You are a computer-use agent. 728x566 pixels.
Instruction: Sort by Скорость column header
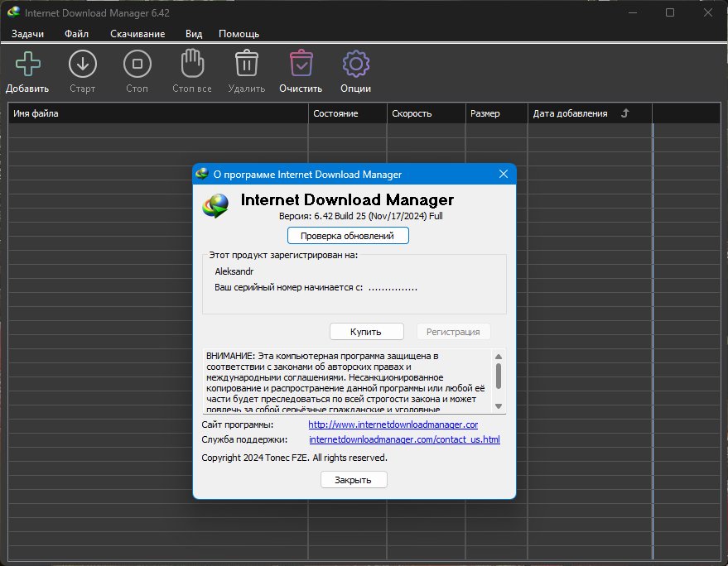427,113
